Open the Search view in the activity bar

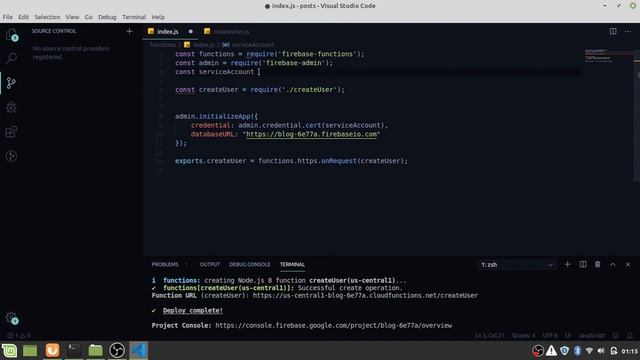point(11,58)
